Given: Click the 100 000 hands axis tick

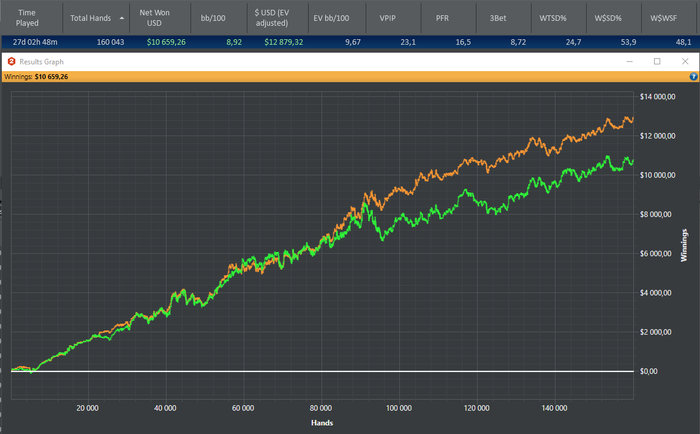Looking at the screenshot, I should point(399,408).
